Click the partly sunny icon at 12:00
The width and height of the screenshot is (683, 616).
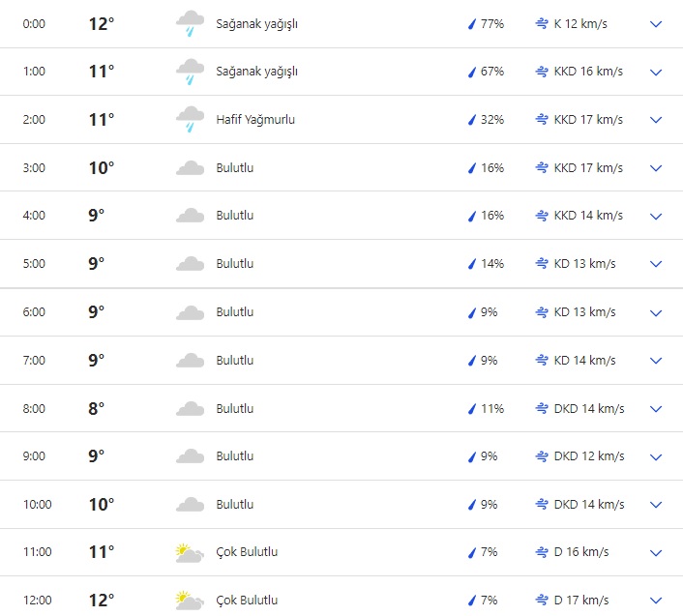click(x=190, y=601)
